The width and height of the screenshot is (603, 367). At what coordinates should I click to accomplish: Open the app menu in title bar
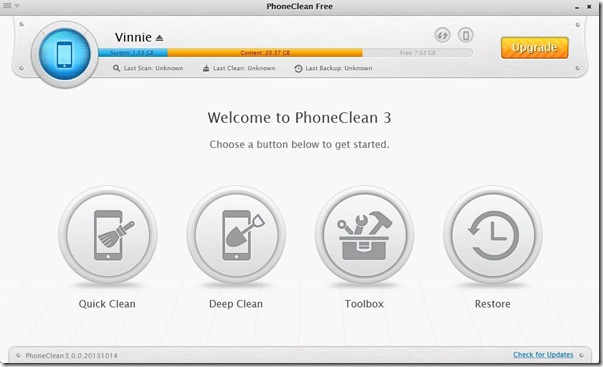[11, 5]
